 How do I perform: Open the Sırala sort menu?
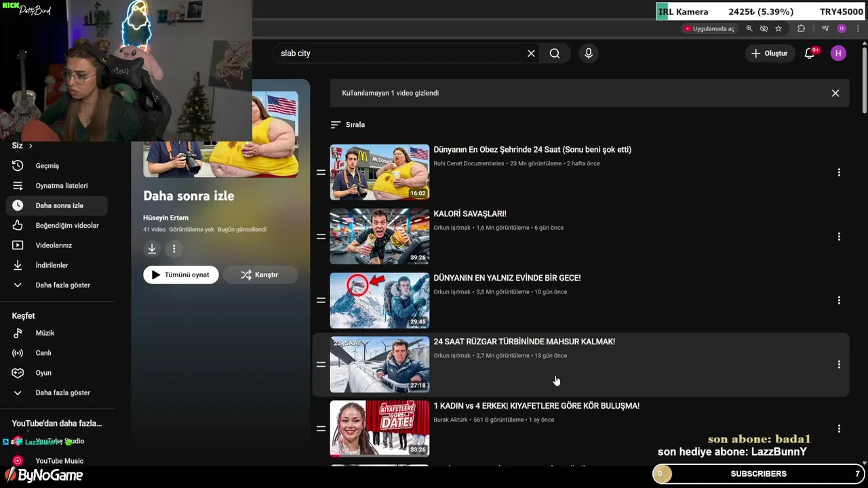(348, 125)
